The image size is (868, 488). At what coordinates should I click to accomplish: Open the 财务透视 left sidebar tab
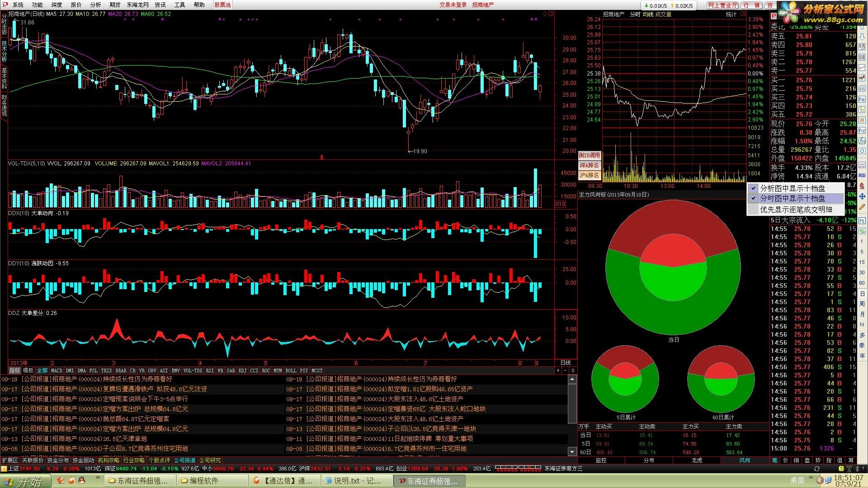4,105
